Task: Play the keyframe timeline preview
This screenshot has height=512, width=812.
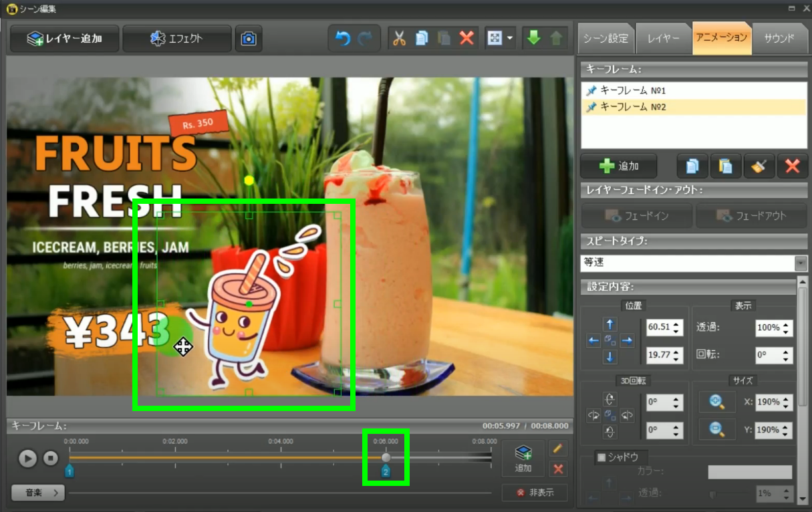Action: coord(27,459)
